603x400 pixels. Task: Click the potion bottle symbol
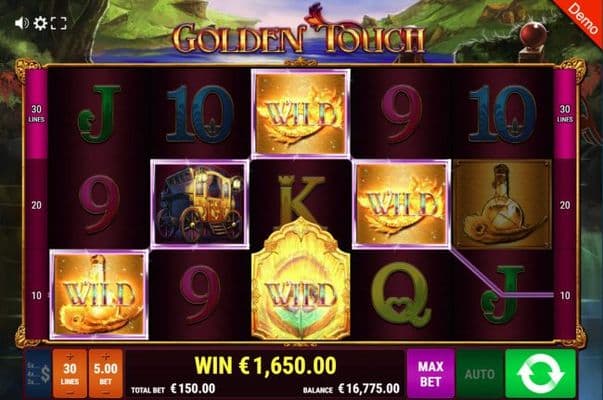click(x=503, y=204)
